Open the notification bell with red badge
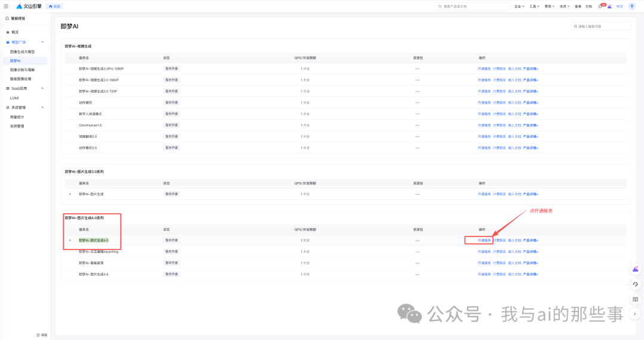 [600, 6]
